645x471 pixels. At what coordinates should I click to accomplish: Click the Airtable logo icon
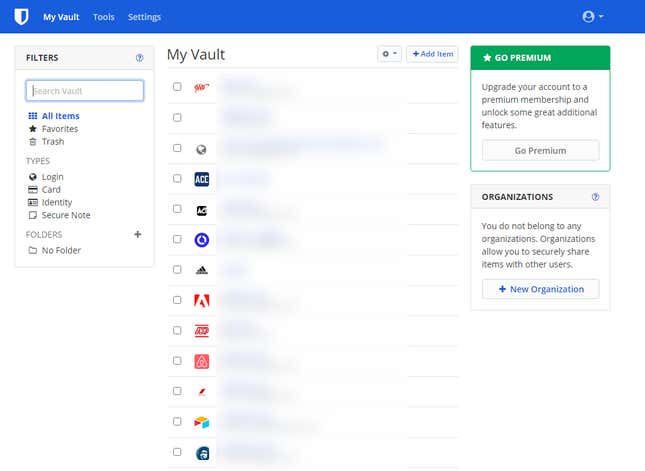pyautogui.click(x=202, y=422)
